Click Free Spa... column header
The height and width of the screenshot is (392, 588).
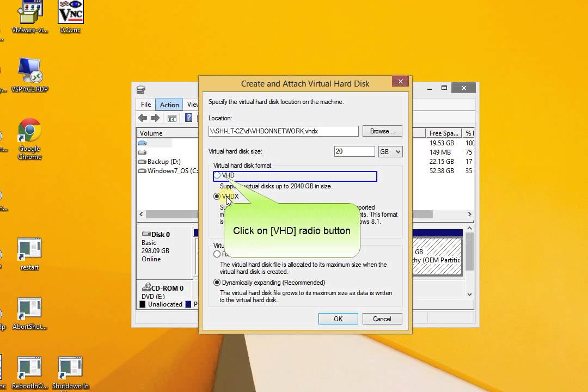[444, 133]
